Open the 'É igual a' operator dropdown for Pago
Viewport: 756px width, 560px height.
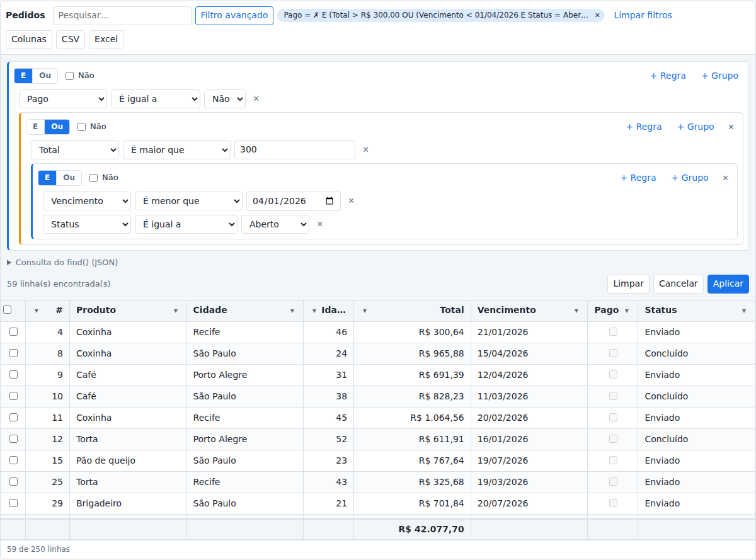pos(156,99)
